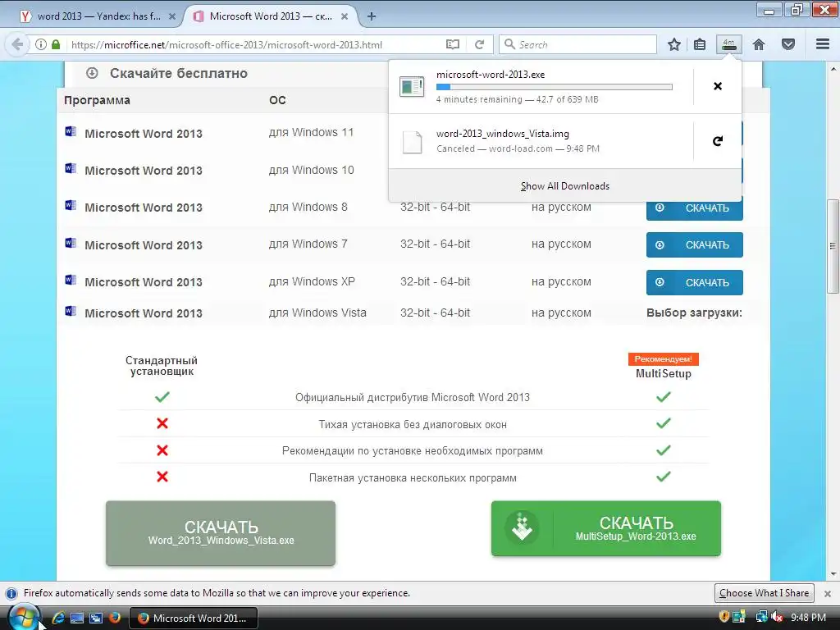Click СКАЧАТЬ button for Windows 8

(x=694, y=208)
